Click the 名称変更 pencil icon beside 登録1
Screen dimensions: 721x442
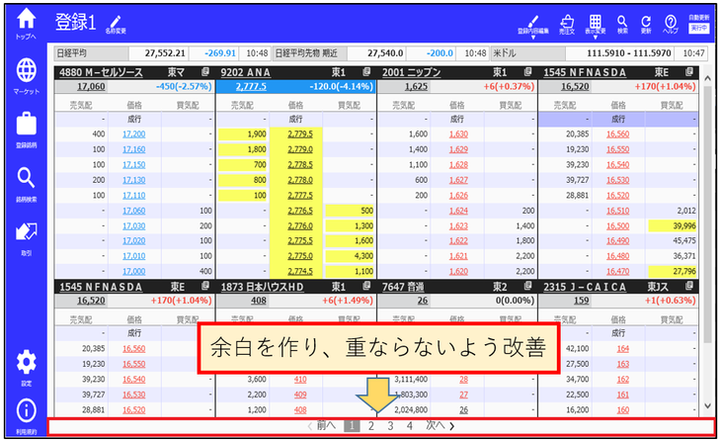[115, 24]
